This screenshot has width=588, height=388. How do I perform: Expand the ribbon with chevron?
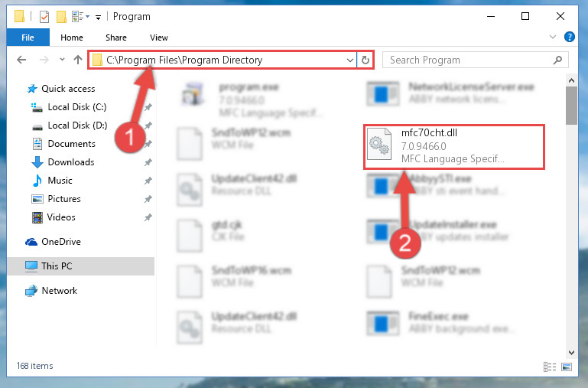(552, 37)
